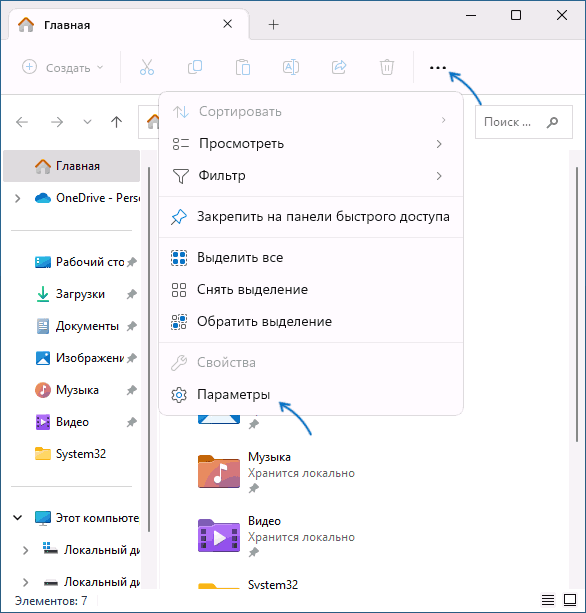Choose Снять выделение menu item
This screenshot has width=586, height=613.
pyautogui.click(x=311, y=290)
